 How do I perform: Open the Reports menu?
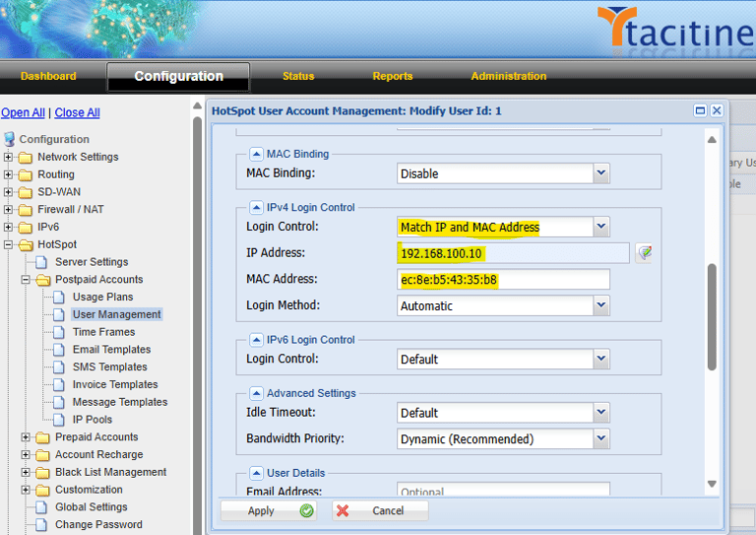(393, 76)
